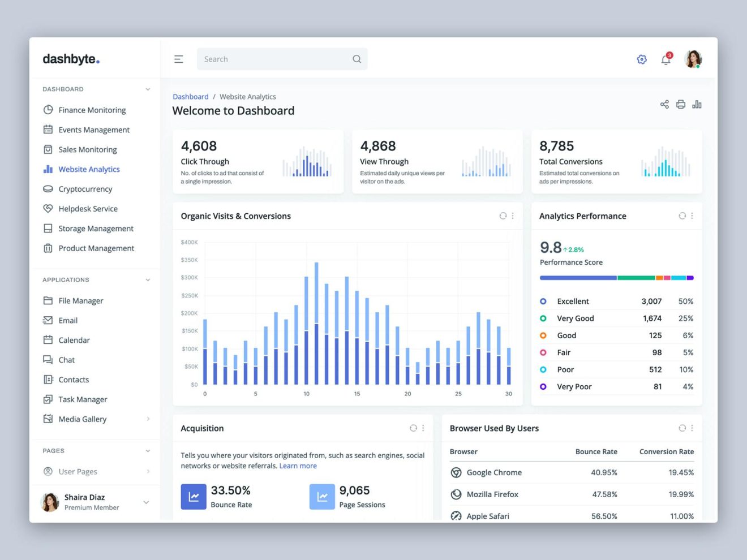The image size is (747, 560).
Task: Click the settings gear in the top bar
Action: point(642,59)
